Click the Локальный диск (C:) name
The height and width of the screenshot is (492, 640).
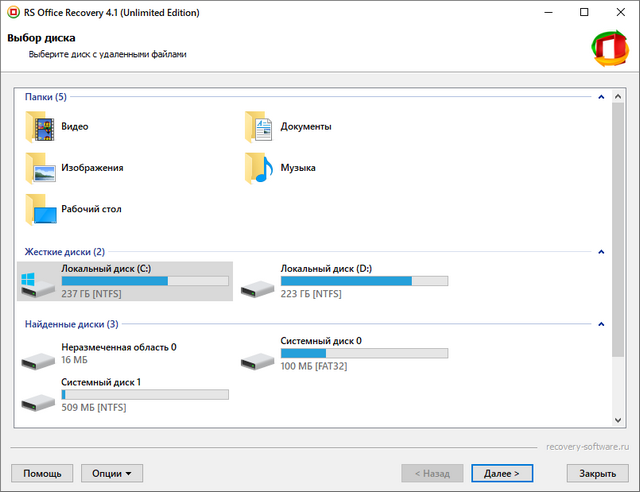click(106, 269)
